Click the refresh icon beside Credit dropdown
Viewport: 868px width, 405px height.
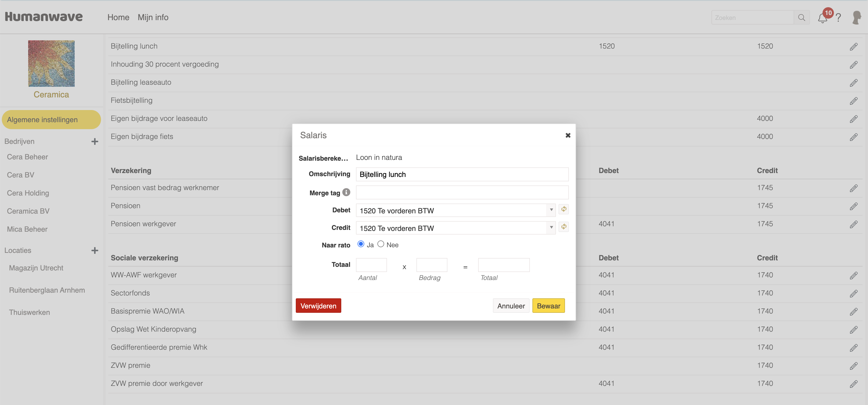click(564, 227)
